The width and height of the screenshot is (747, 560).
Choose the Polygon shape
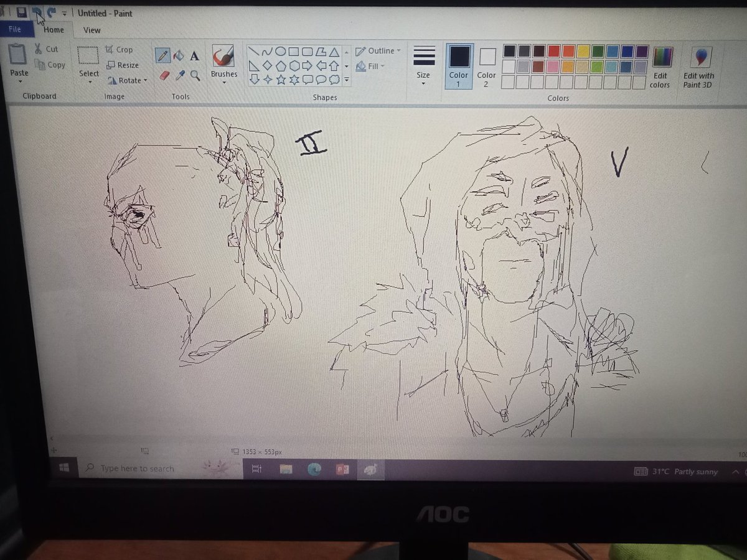pyautogui.click(x=321, y=52)
